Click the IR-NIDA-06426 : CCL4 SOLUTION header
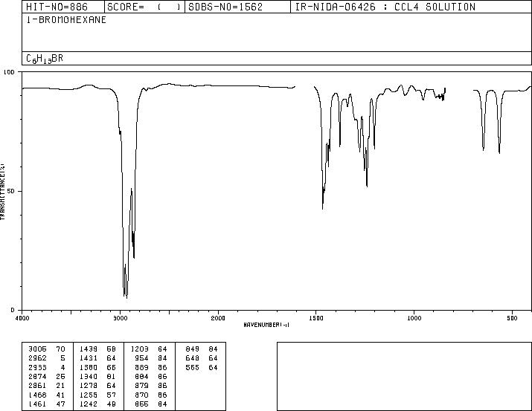532x411 pixels. (411, 7)
